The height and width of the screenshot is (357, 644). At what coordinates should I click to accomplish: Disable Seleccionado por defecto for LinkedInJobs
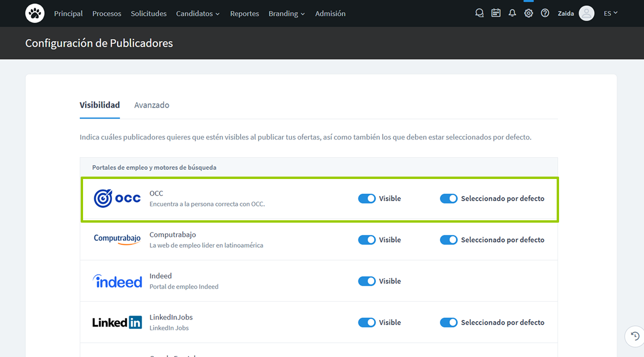(x=448, y=322)
